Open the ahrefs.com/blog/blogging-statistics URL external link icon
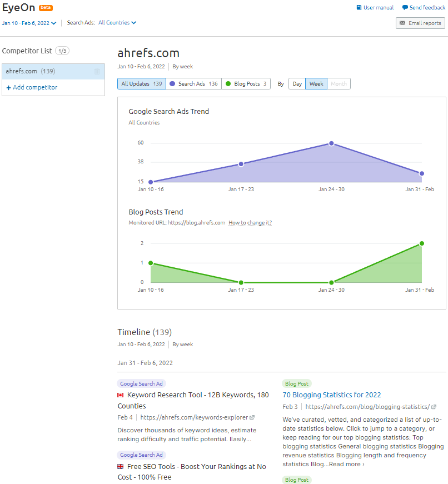Screen dimensions: 448x484 coord(434,407)
